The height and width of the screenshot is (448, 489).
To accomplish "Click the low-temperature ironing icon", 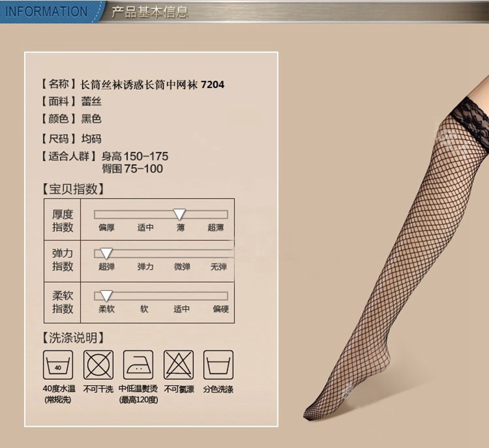I will [138, 364].
